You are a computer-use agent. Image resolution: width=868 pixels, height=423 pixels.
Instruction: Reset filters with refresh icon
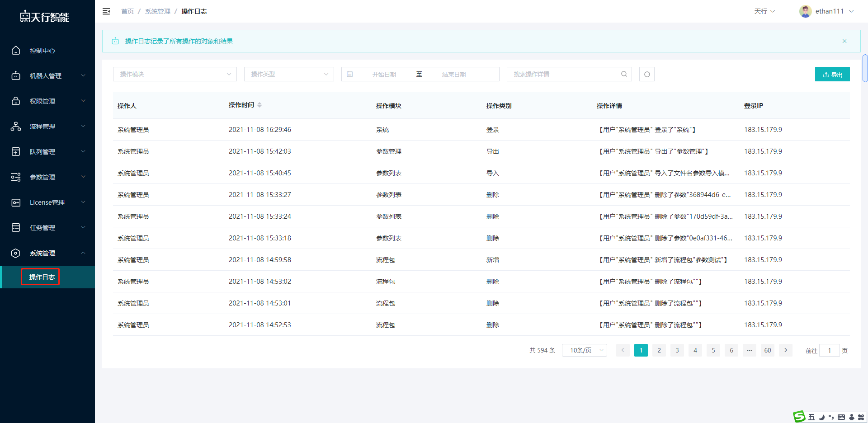click(x=647, y=74)
